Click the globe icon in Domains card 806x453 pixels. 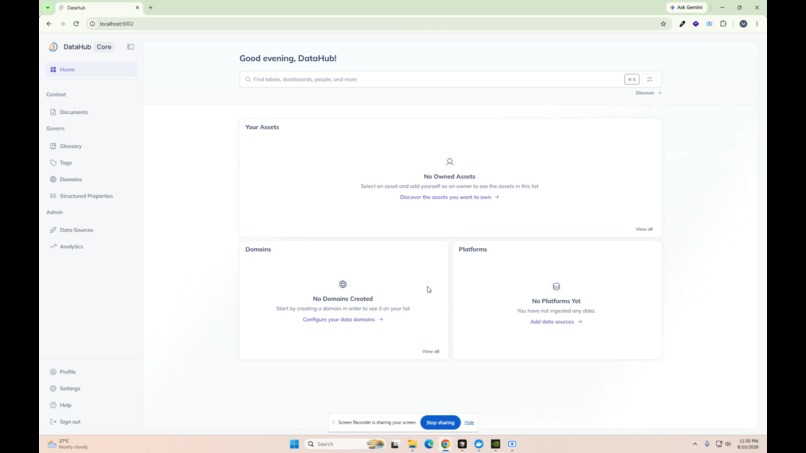[343, 284]
